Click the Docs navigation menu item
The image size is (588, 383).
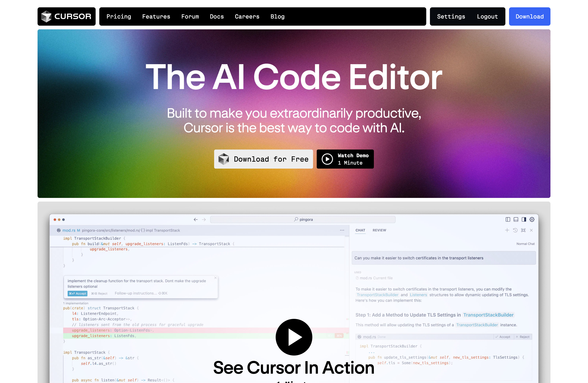click(x=217, y=16)
